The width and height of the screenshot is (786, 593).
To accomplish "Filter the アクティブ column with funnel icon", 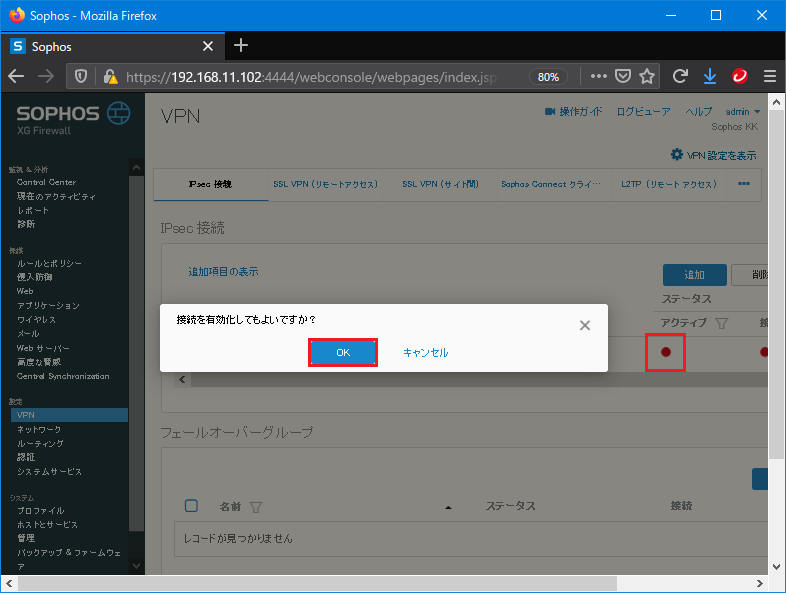I will point(721,323).
